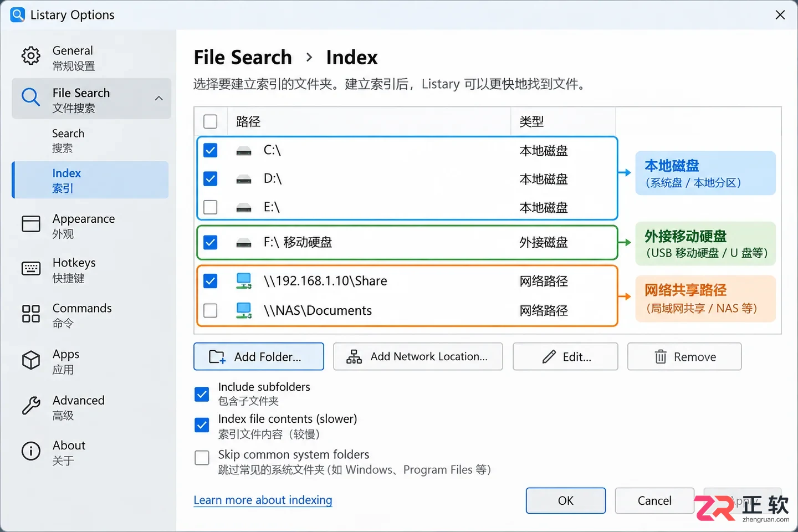
Task: Open the Apps settings page
Action: [x=91, y=361]
